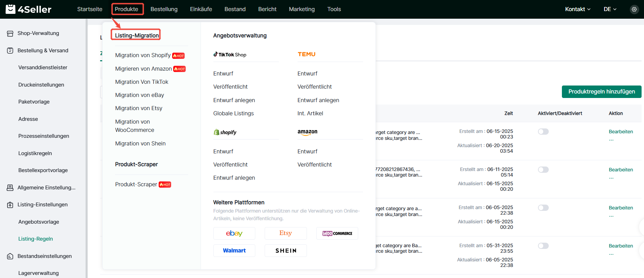This screenshot has height=278, width=644.
Task: Open Paketvorlage in sidebar
Action: [x=34, y=102]
